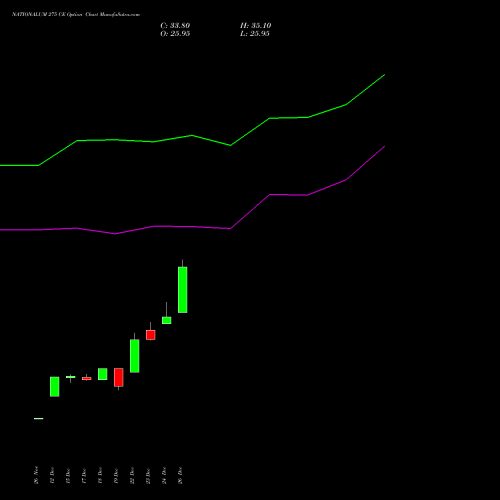Click the small green candle for 24 Dec
Screen dimensions: 500x500
tap(167, 320)
